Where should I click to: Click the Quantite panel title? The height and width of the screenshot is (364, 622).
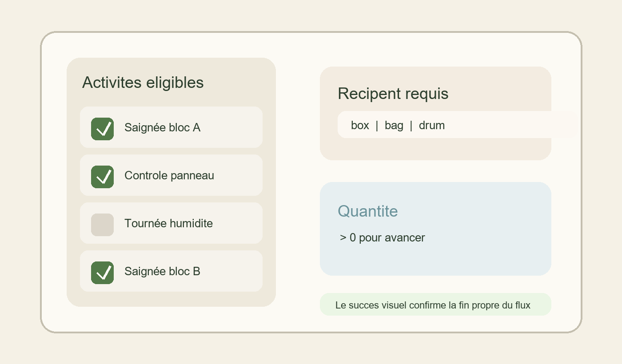click(x=367, y=211)
